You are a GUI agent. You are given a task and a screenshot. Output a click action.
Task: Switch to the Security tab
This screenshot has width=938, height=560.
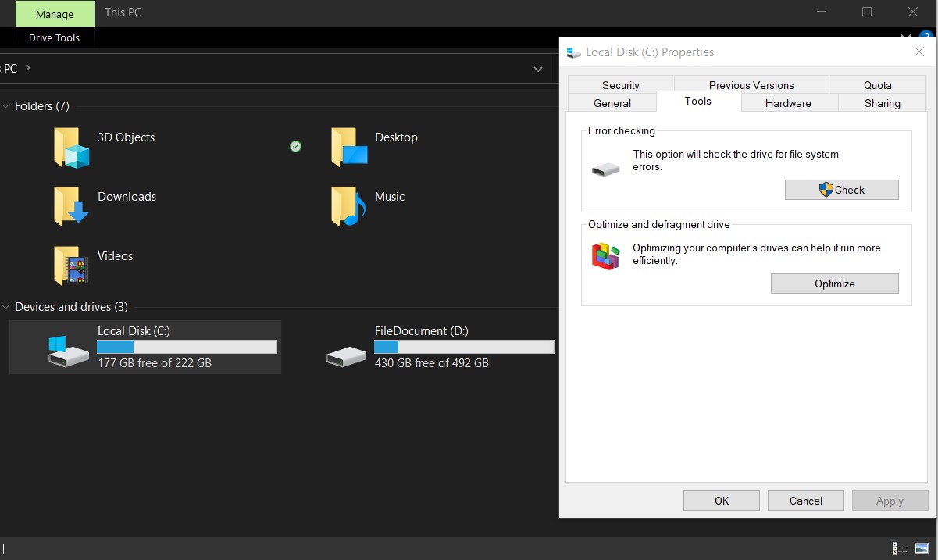pos(621,85)
